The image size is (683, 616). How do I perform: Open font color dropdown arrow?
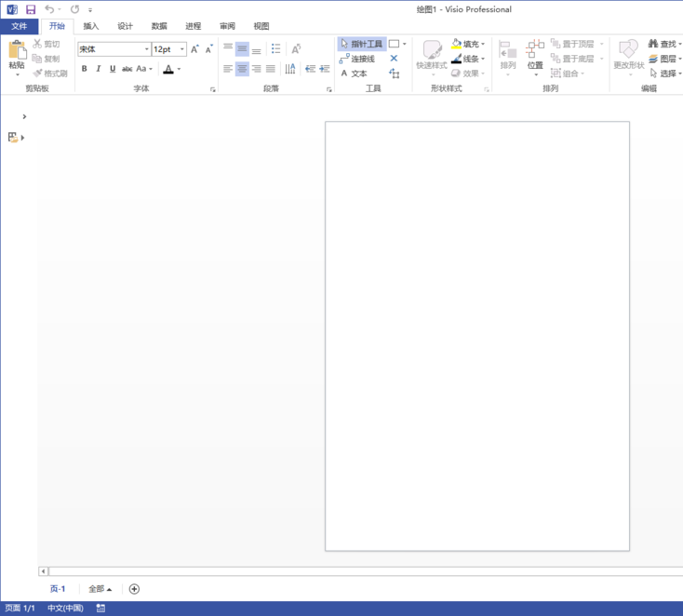click(x=179, y=69)
